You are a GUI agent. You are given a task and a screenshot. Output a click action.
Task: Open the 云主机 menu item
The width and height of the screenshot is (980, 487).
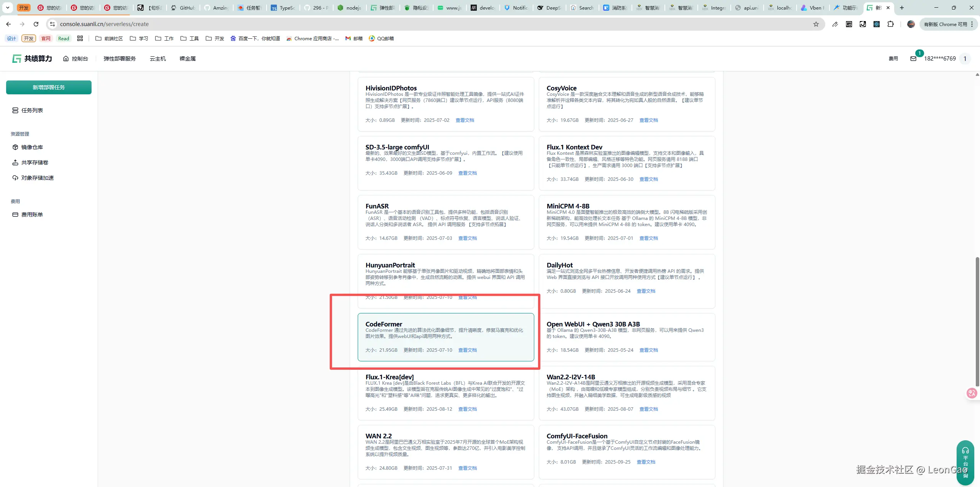pyautogui.click(x=158, y=59)
